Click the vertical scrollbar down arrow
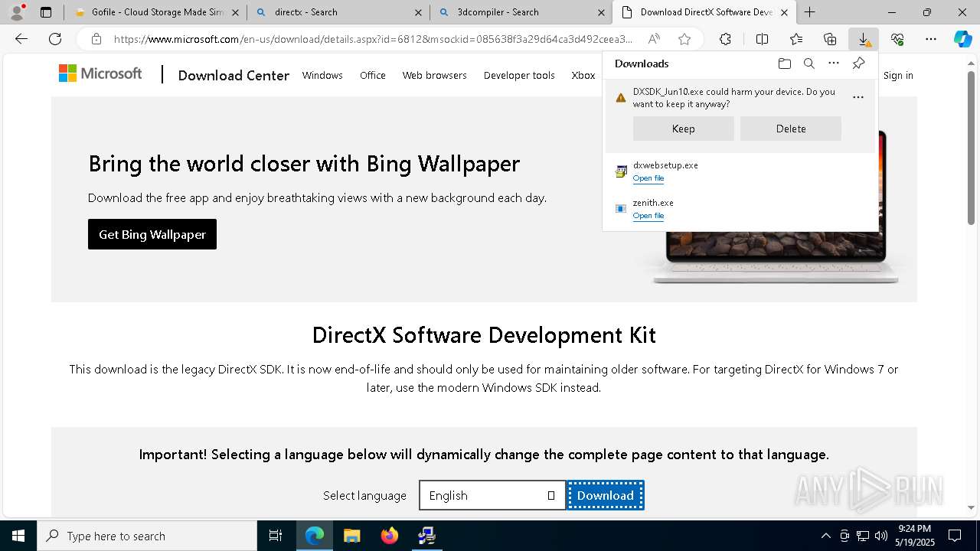Screen dimensions: 980x551 pos(972,507)
